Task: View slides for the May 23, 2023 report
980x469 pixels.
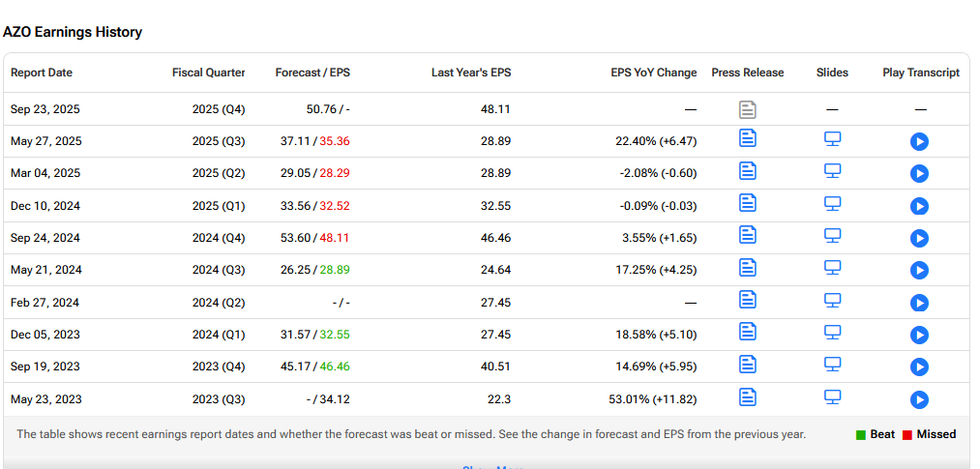Action: (x=832, y=396)
